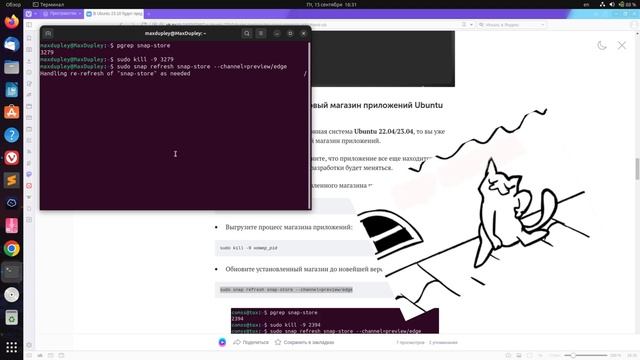The height and width of the screenshot is (360, 640).
Task: Click the terminal scrollbar
Action: coord(309,125)
